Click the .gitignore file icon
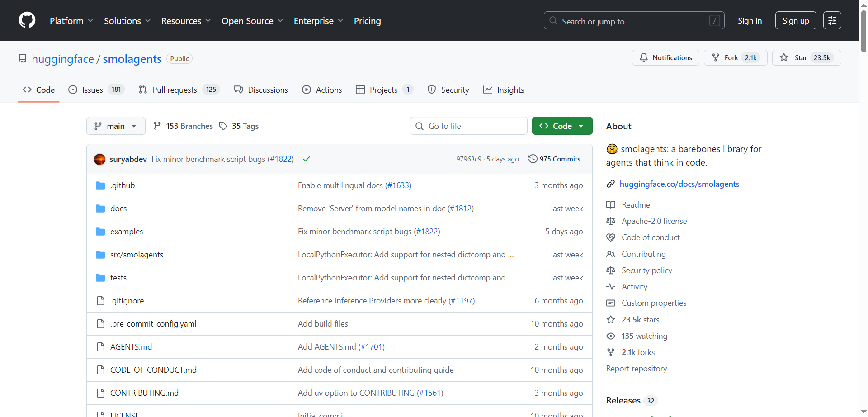Image resolution: width=868 pixels, height=417 pixels. click(100, 301)
